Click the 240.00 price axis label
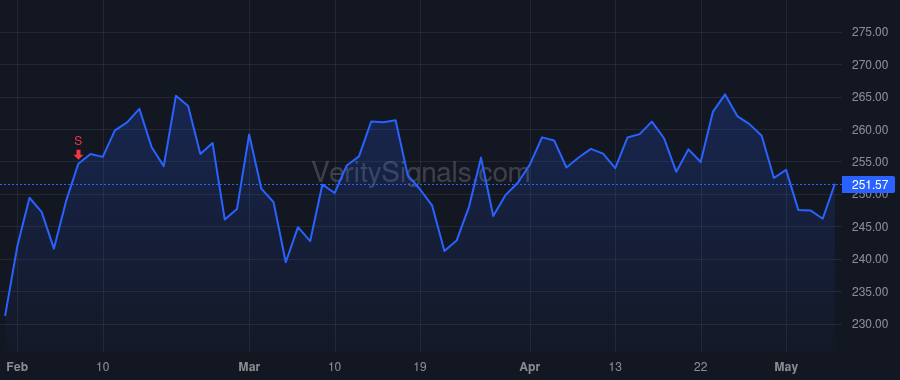The width and height of the screenshot is (900, 380). (870, 259)
